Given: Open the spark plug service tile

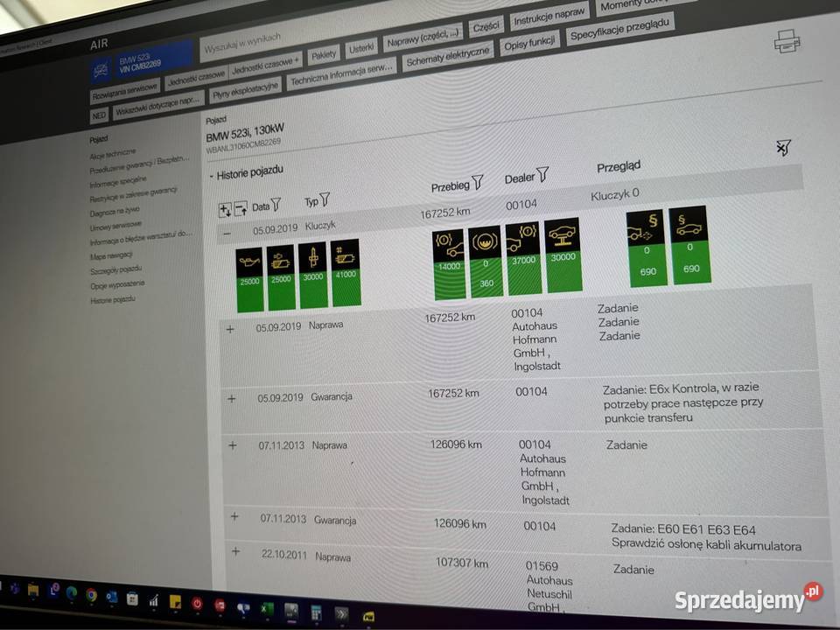Looking at the screenshot, I should click(x=313, y=275).
